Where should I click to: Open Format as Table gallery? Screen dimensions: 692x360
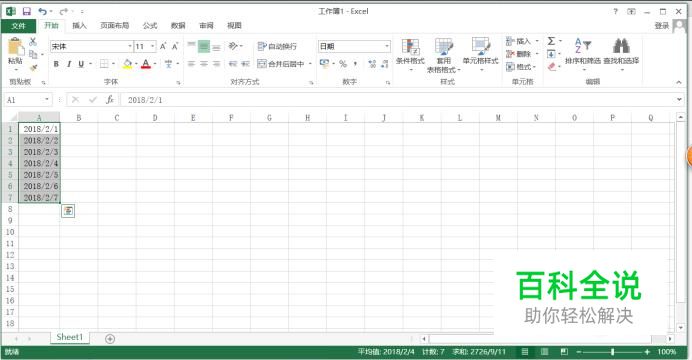[444, 55]
